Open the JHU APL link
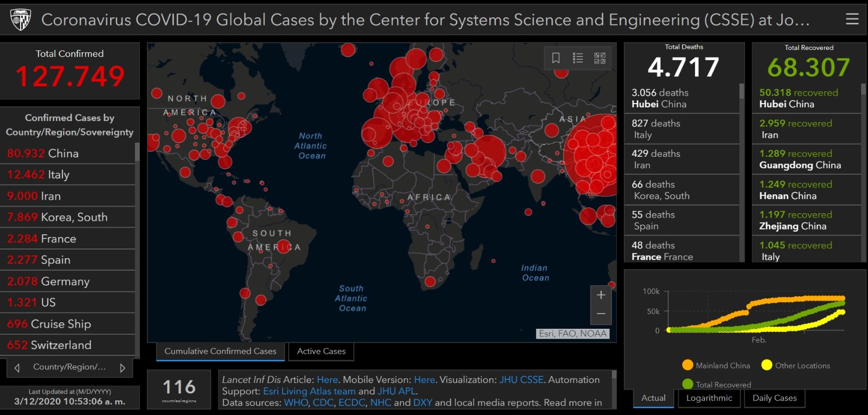Screen dimensions: 868x415 click(x=397, y=391)
